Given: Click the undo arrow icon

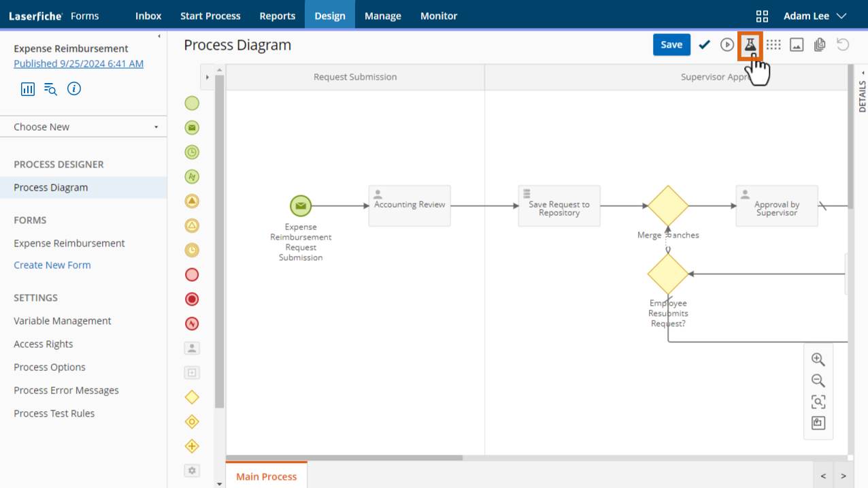Looking at the screenshot, I should pyautogui.click(x=843, y=45).
